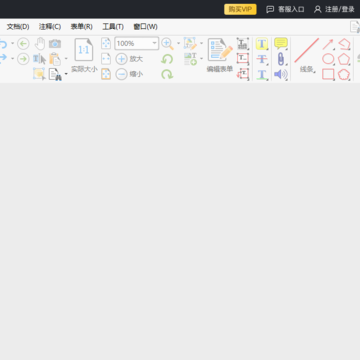
Task: Expand the edit content dropdown arrow
Action: [201, 43]
